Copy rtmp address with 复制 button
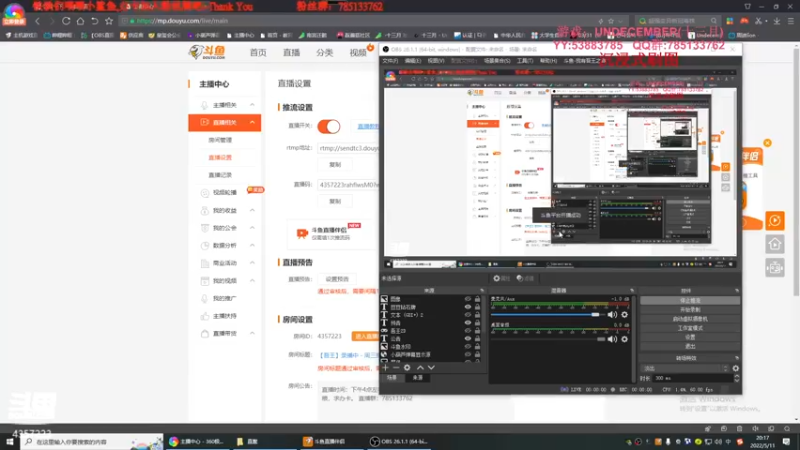This screenshot has height=450, width=800. click(x=335, y=164)
